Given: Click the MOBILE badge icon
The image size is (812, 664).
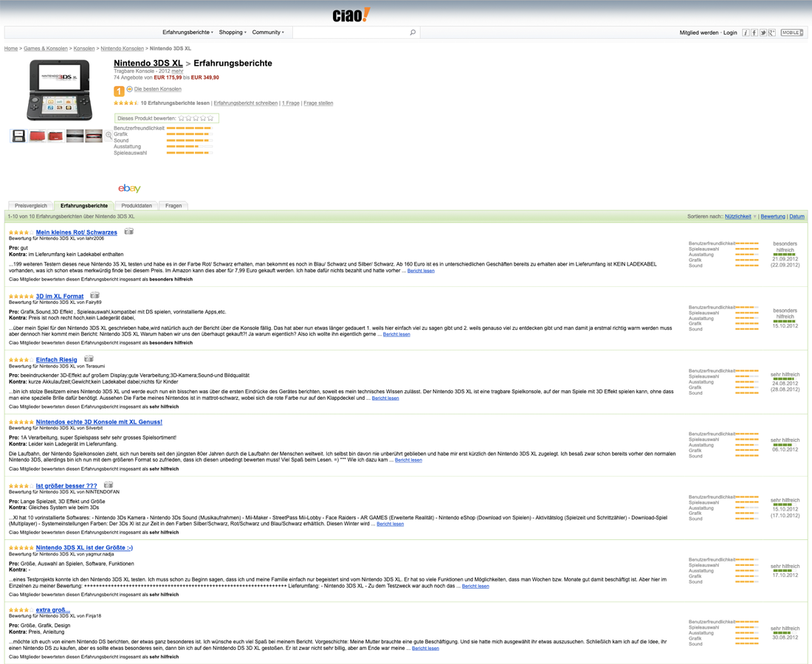Looking at the screenshot, I should pos(792,32).
